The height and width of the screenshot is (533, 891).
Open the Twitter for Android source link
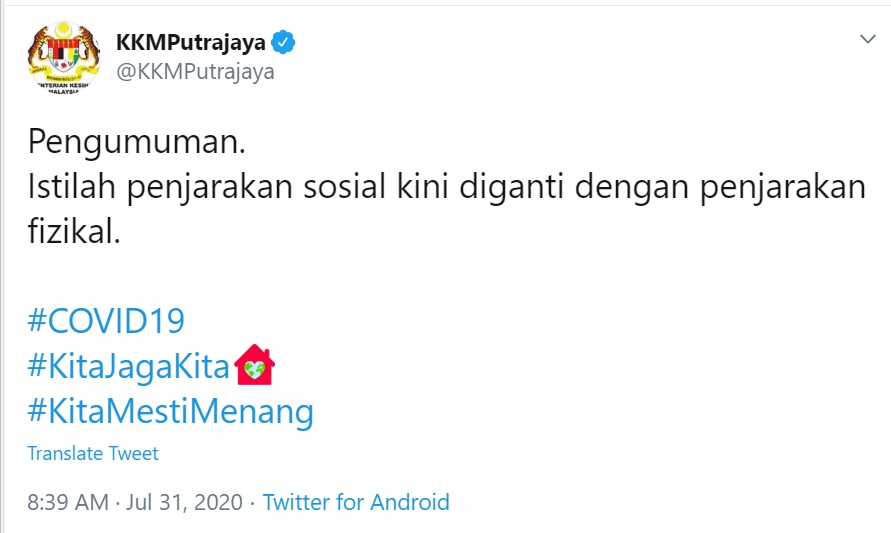[x=356, y=502]
